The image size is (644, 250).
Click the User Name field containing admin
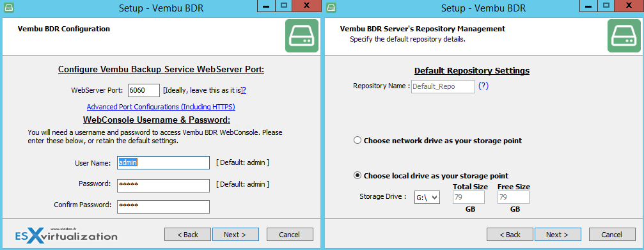coord(163,162)
